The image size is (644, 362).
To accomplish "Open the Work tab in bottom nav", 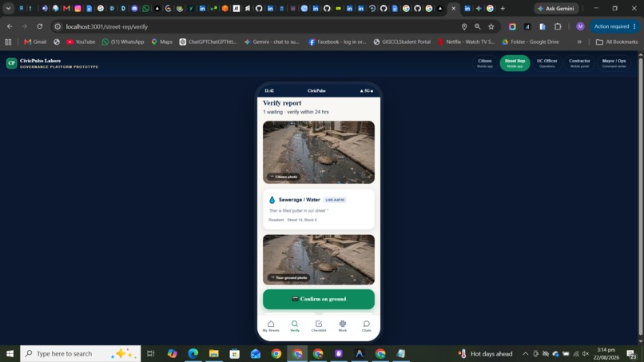I will point(343,326).
